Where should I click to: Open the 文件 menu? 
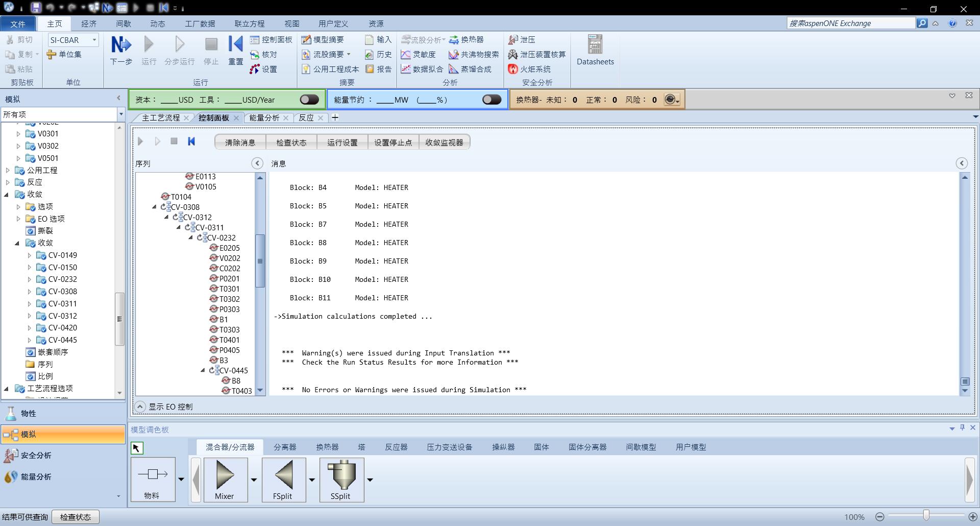tap(18, 24)
